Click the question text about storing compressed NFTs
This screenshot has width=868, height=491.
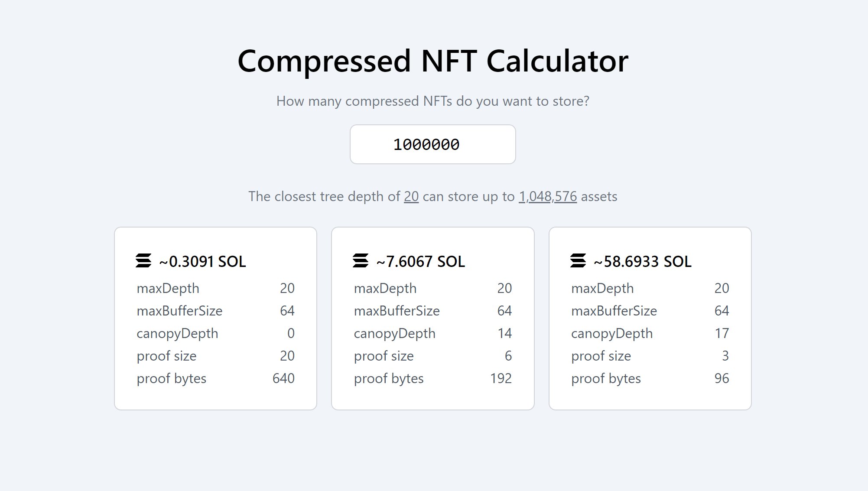point(433,101)
